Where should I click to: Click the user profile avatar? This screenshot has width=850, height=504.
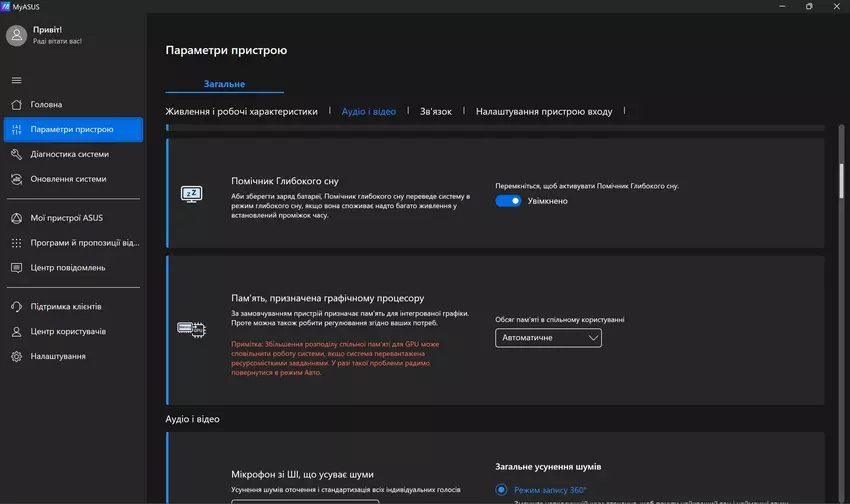17,36
